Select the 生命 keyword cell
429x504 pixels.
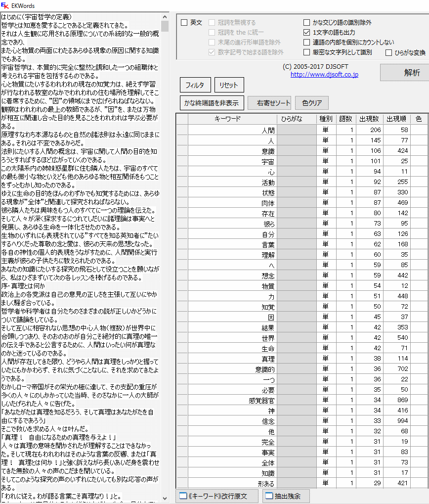(232, 348)
